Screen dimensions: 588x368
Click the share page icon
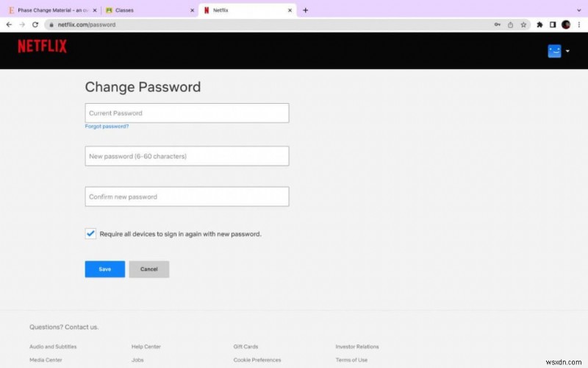click(510, 25)
